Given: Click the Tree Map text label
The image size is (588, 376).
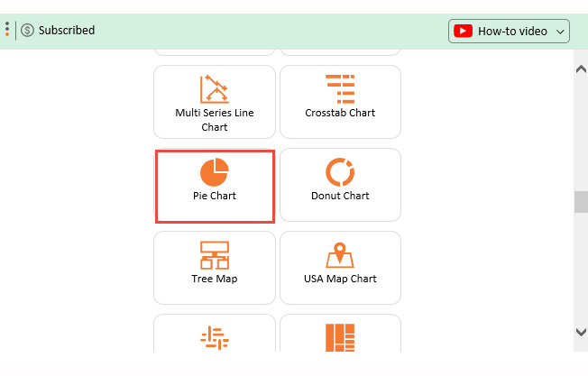Looking at the screenshot, I should (x=214, y=279).
